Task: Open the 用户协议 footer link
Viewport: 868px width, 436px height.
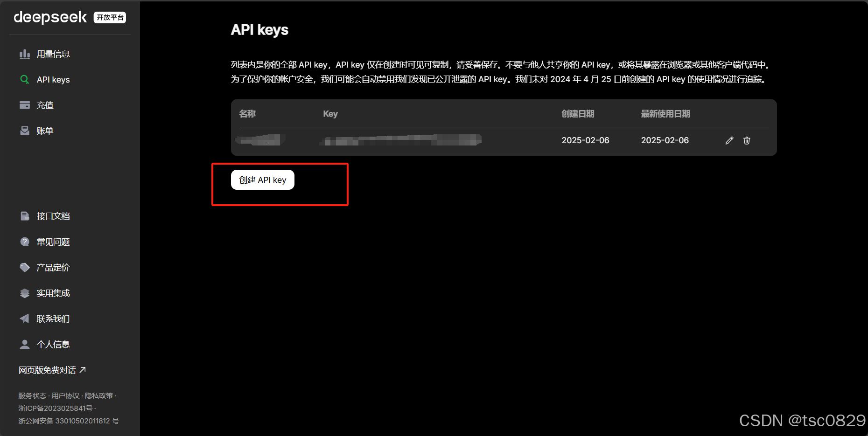Action: tap(65, 395)
